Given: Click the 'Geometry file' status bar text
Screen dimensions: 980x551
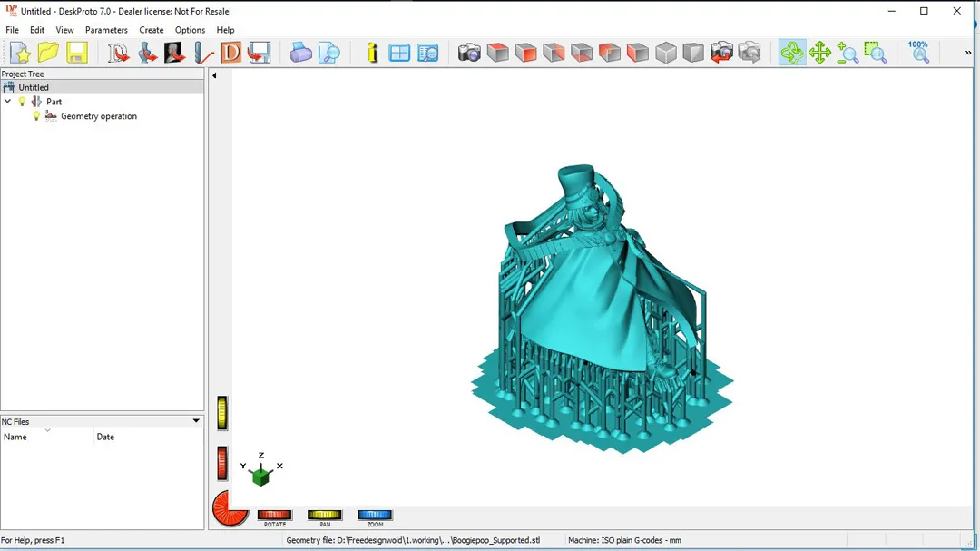Looking at the screenshot, I should pyautogui.click(x=413, y=540).
